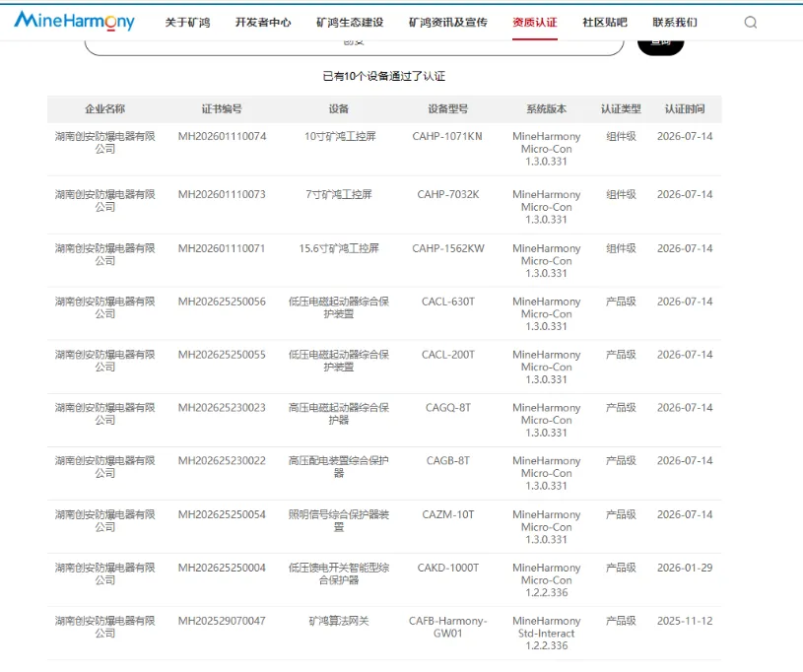This screenshot has height=672, width=803.
Task: Click model CAGB-8T
Action: coord(448,461)
